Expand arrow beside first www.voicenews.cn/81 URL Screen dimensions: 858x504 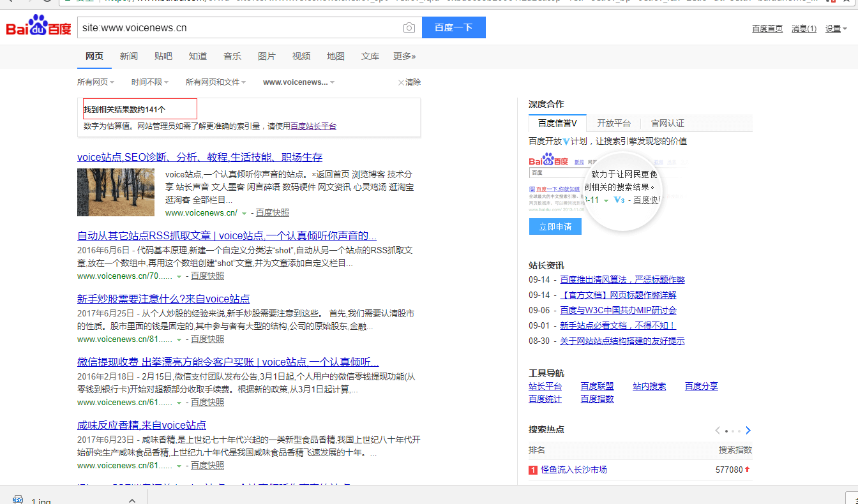click(x=179, y=339)
